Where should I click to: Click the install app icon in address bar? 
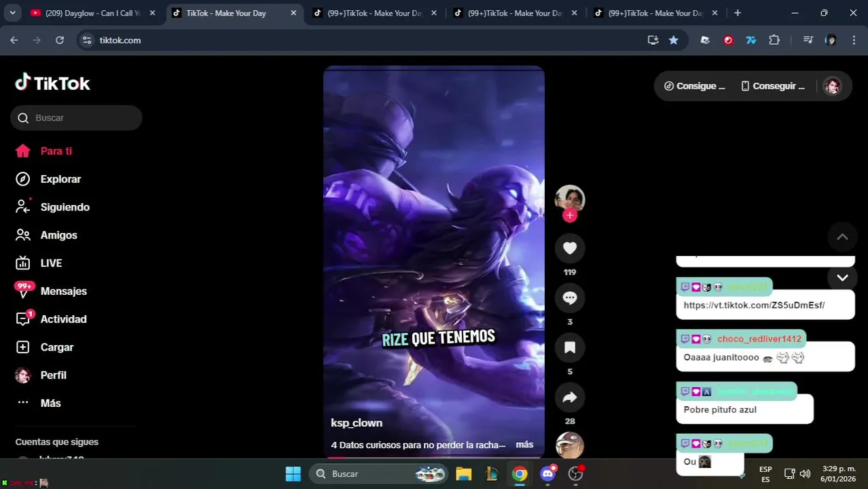653,40
